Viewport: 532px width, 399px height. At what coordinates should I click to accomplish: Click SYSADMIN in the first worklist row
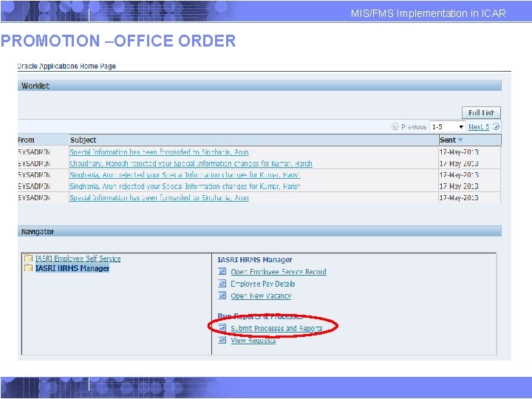tap(34, 152)
